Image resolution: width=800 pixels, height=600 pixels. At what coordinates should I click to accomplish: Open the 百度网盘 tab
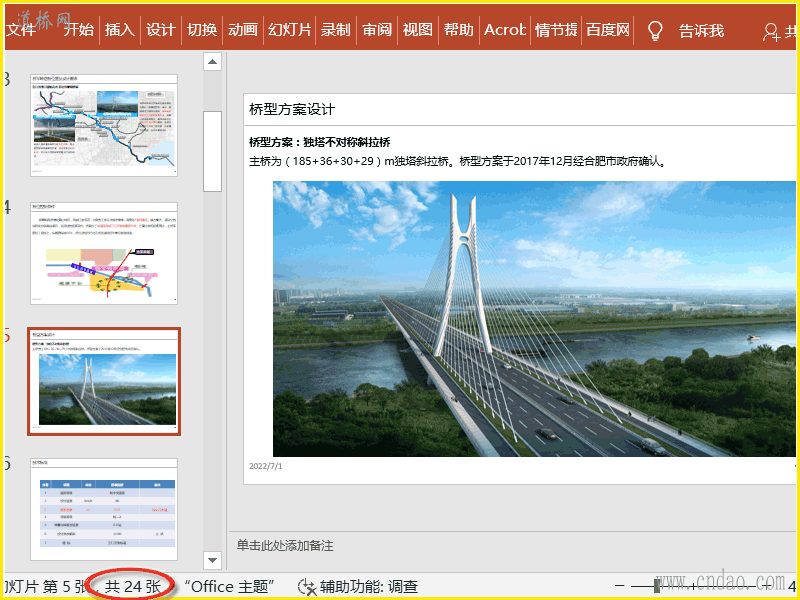point(608,30)
